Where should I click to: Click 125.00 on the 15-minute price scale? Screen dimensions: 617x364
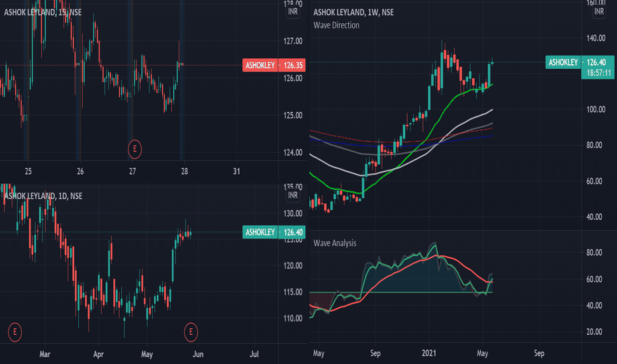pos(293,115)
